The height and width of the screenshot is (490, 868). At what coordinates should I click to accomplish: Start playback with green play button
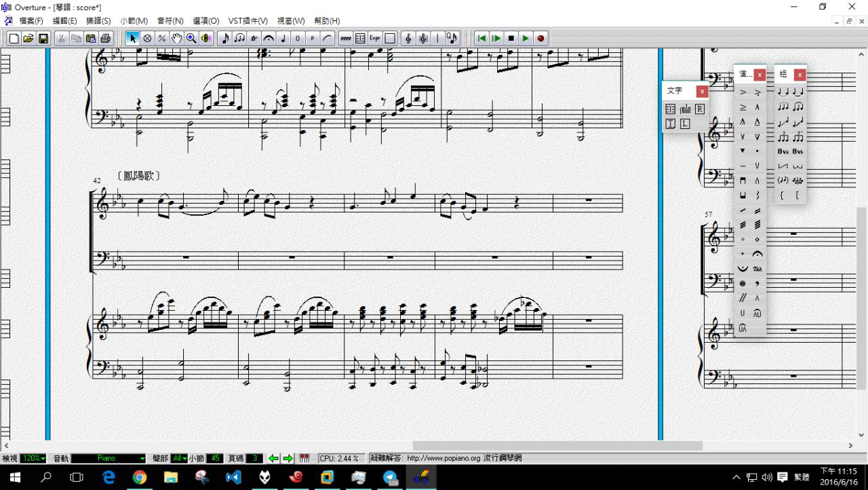coord(526,39)
